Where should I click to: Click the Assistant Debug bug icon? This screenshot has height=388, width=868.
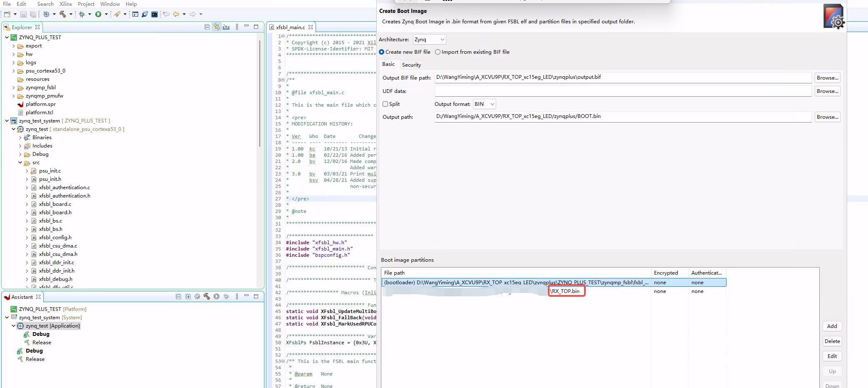coord(226,297)
